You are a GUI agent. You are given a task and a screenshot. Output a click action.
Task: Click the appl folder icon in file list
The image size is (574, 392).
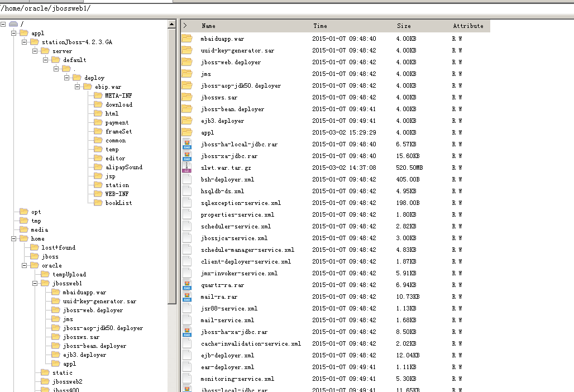pyautogui.click(x=187, y=132)
